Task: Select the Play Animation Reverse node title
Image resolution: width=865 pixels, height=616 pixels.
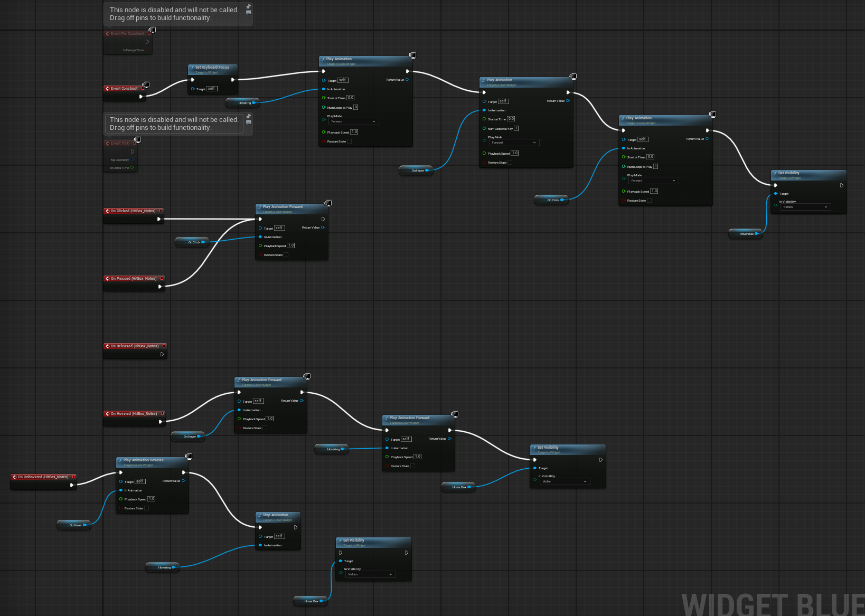Action: (144, 460)
